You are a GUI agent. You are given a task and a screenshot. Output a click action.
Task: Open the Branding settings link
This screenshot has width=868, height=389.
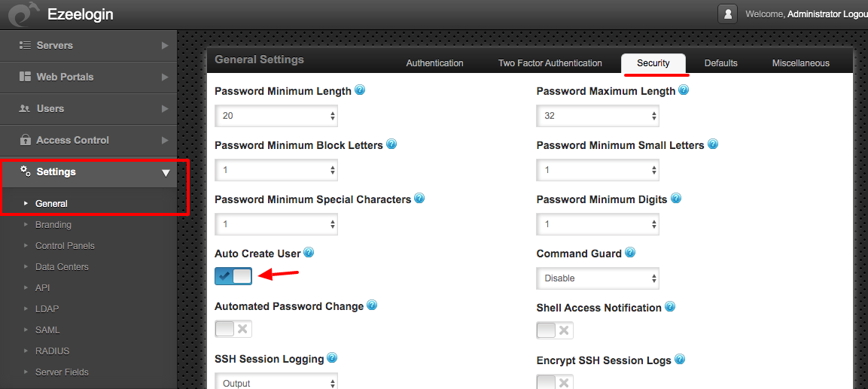pos(53,225)
